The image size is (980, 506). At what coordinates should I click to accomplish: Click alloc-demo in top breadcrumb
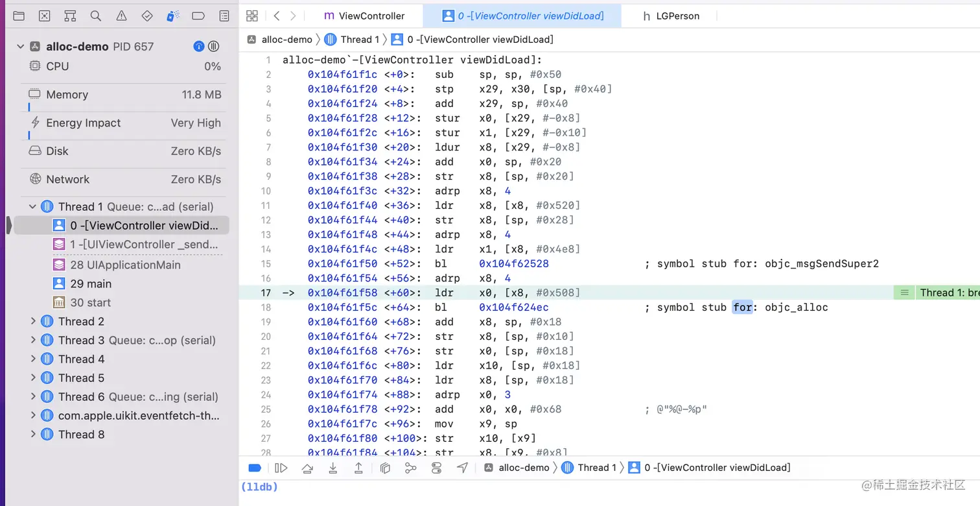280,40
